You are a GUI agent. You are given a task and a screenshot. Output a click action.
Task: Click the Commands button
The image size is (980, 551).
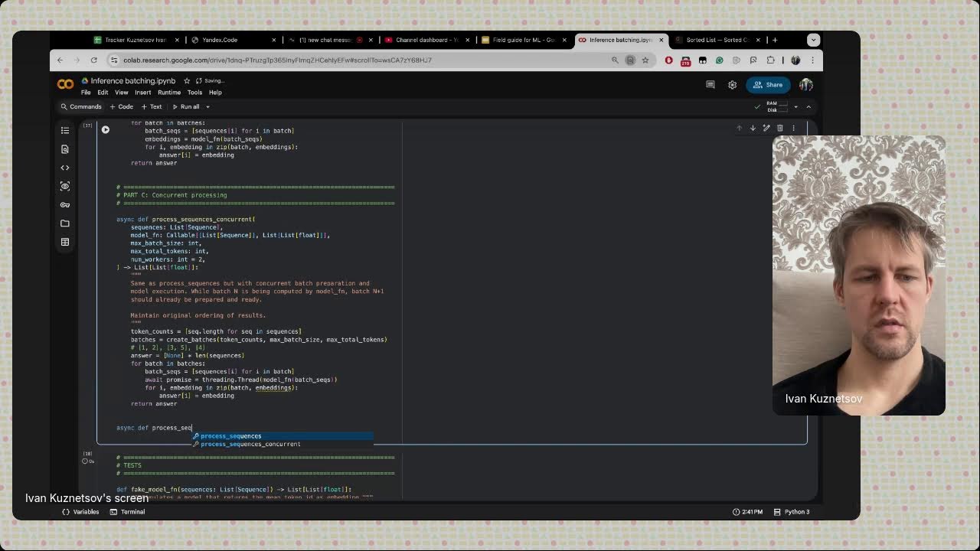81,106
